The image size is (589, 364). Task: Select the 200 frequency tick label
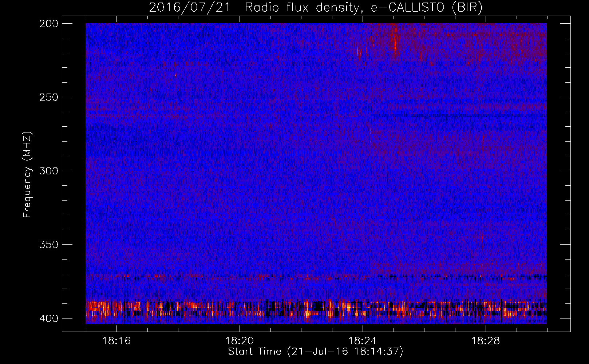(x=48, y=23)
